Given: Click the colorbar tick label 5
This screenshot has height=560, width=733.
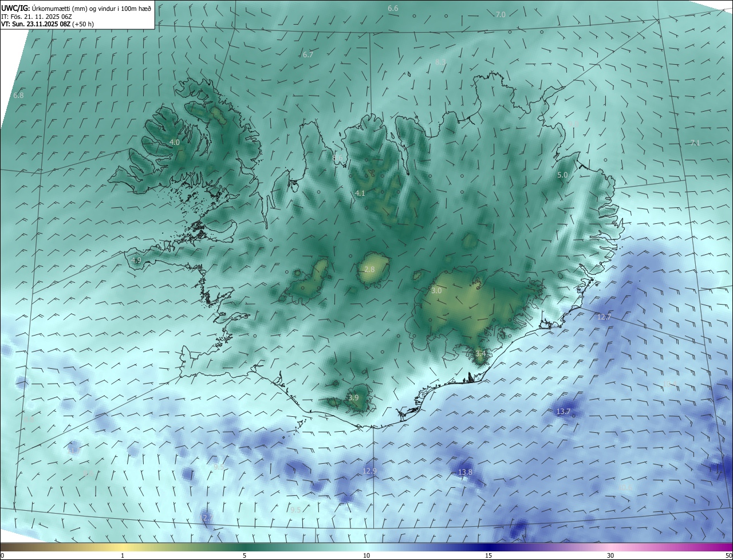Looking at the screenshot, I should [x=245, y=555].
